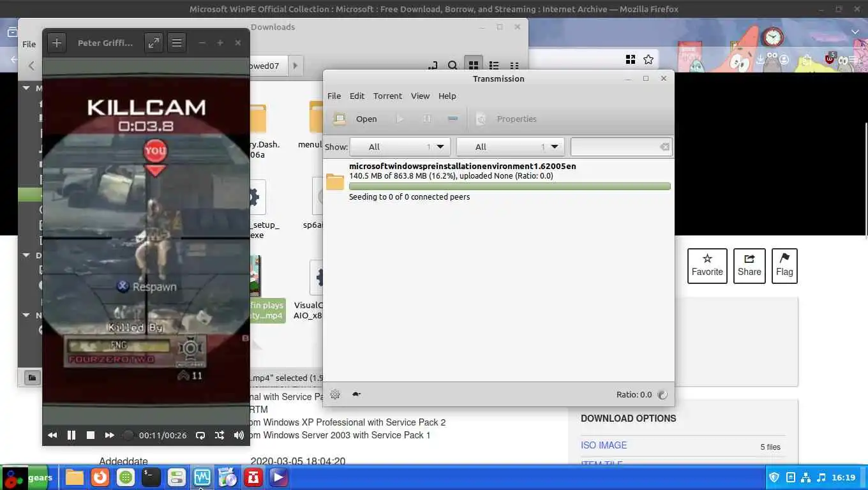Open the ISO IMAGE download link
This screenshot has width=868, height=490.
[604, 445]
